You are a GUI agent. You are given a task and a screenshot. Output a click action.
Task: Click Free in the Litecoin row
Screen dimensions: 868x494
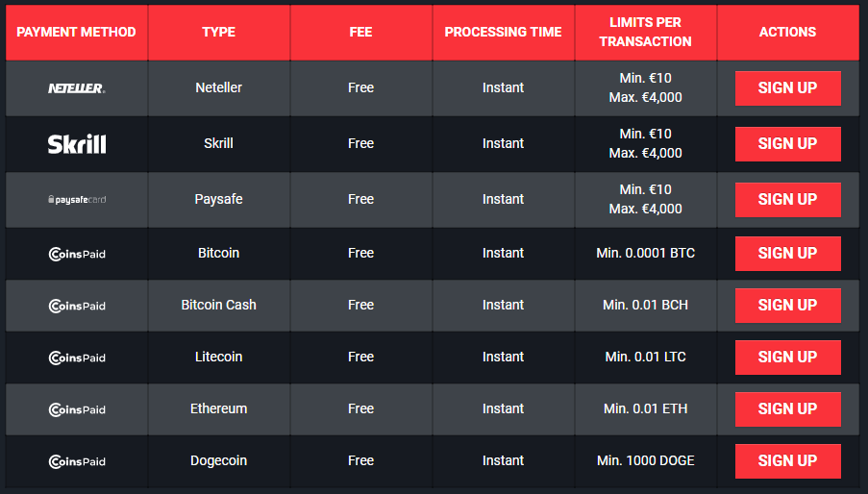[x=360, y=358]
